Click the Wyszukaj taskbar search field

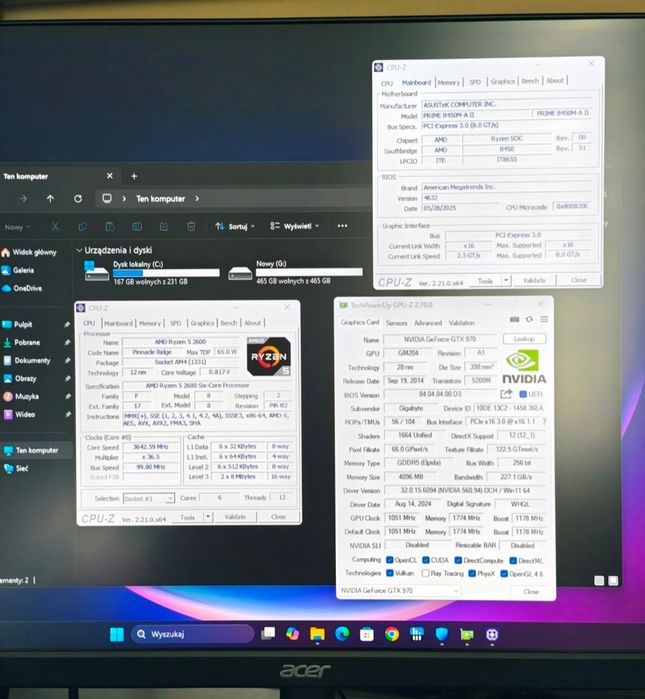[x=193, y=634]
